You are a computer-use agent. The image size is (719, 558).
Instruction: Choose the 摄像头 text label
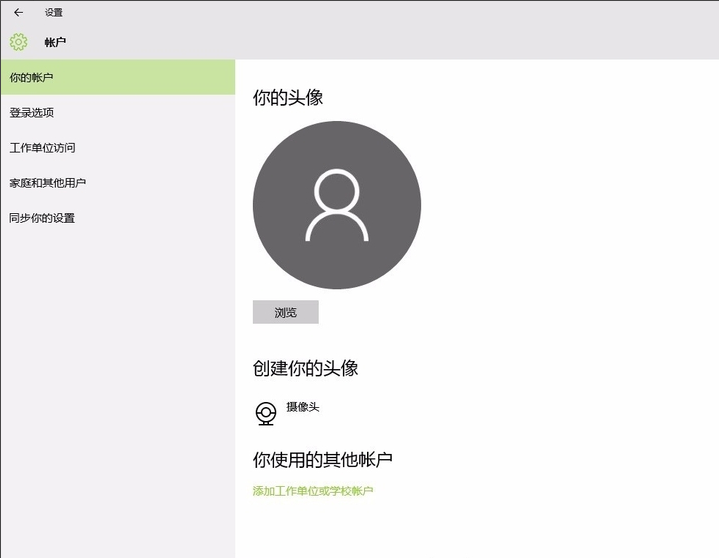pyautogui.click(x=302, y=407)
